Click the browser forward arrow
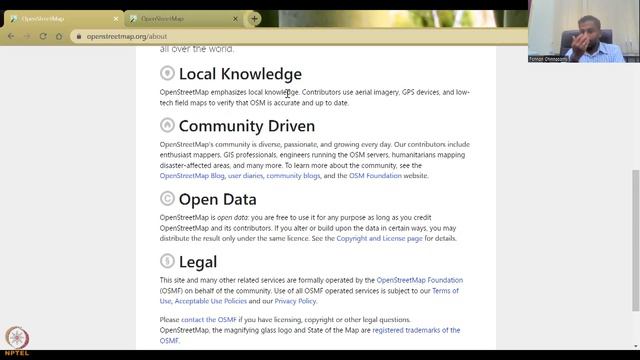640x360 pixels. (x=27, y=36)
